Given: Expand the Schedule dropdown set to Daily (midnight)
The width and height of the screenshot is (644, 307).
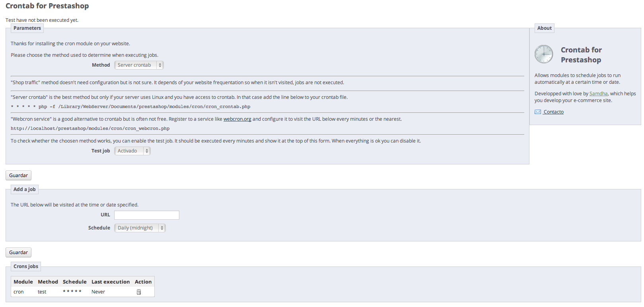Looking at the screenshot, I should [140, 228].
